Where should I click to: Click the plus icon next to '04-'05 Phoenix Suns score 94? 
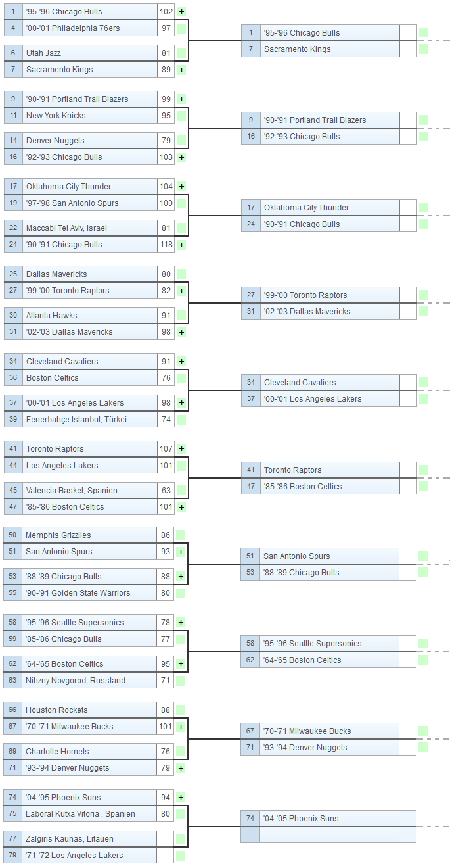point(181,798)
